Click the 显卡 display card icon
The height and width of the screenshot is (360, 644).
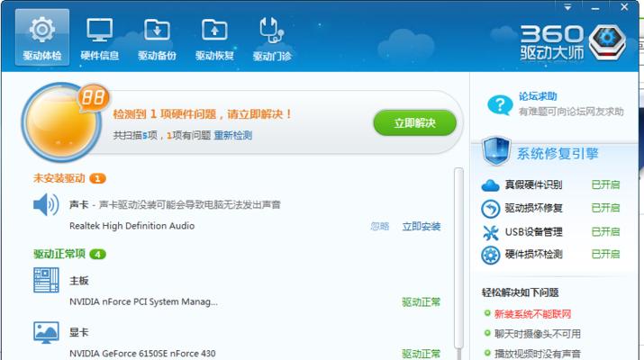(46, 332)
